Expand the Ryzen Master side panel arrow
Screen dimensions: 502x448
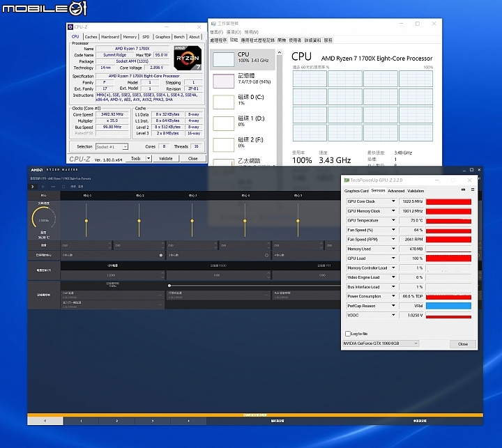pyautogui.click(x=32, y=186)
